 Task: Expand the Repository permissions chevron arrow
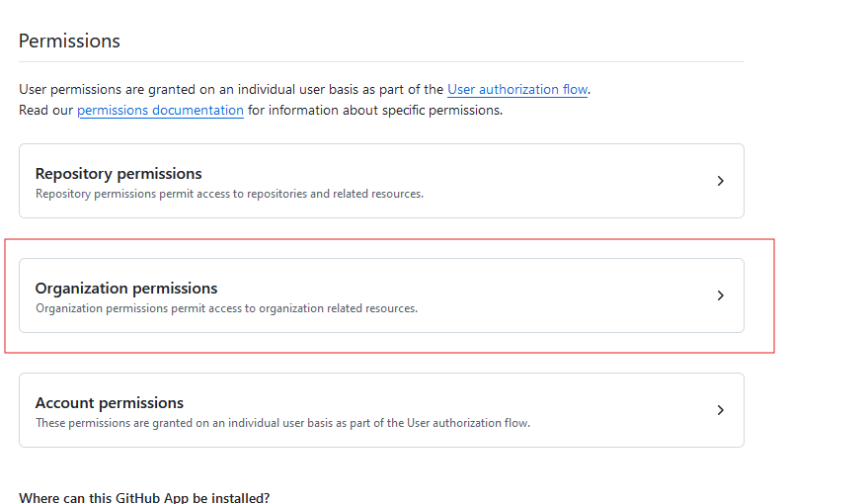click(720, 181)
